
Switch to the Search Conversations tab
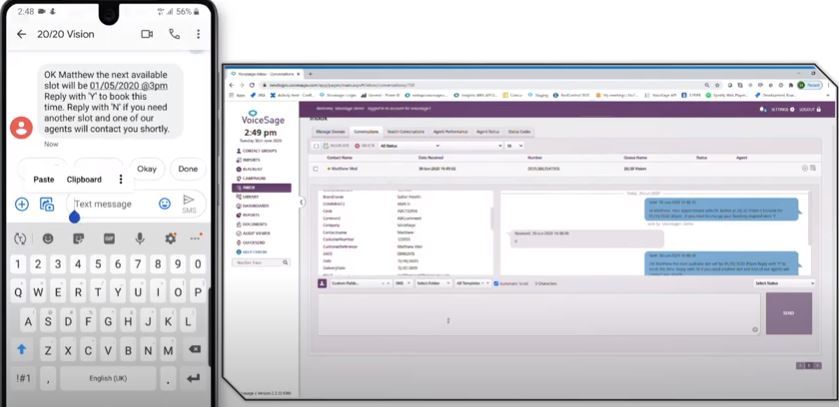[406, 132]
